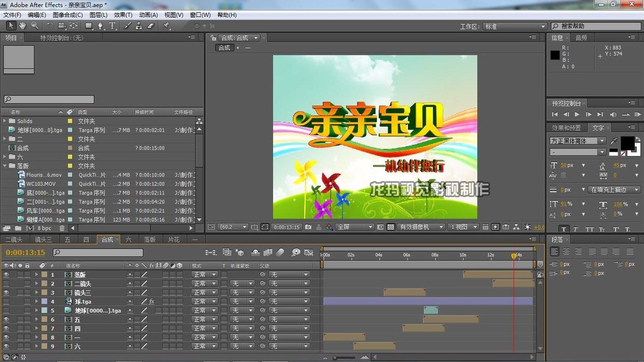
Task: Open the 文件(F) menu
Action: pos(12,15)
